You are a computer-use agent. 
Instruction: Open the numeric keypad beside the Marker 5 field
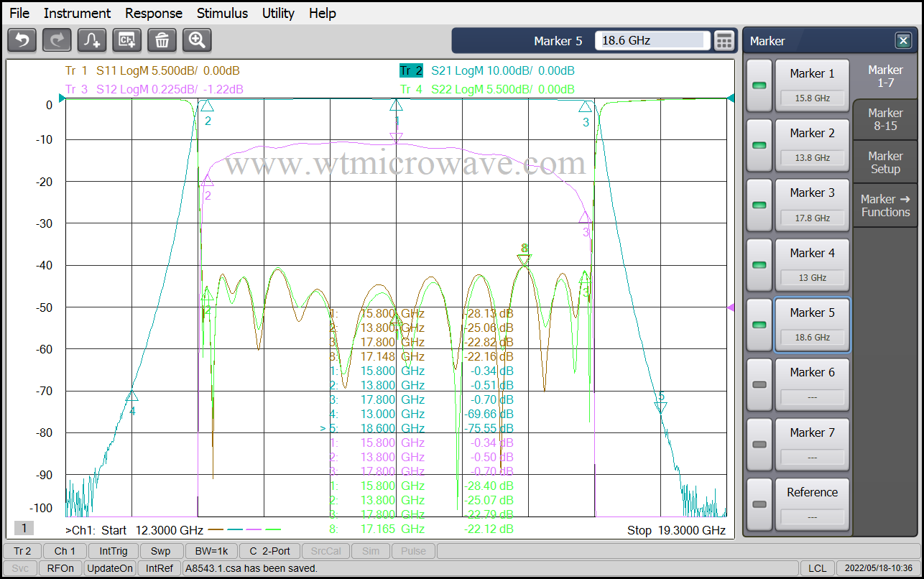tap(724, 40)
